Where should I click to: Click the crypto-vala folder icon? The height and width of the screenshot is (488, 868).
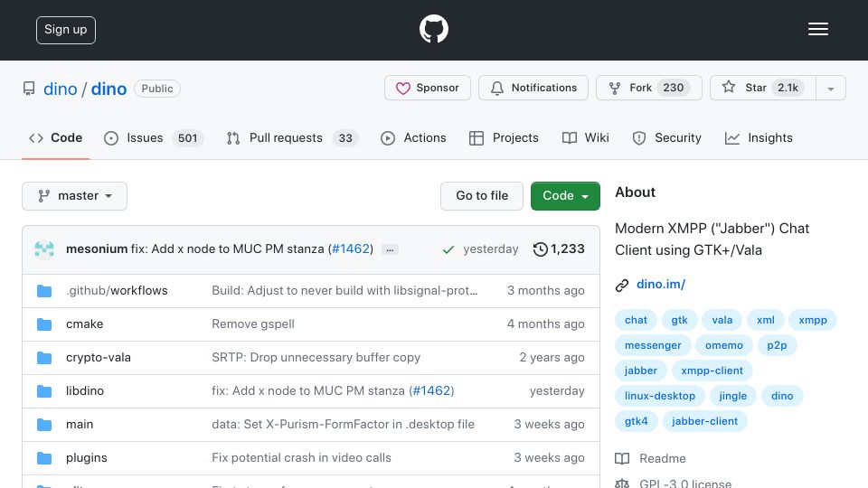tap(44, 358)
